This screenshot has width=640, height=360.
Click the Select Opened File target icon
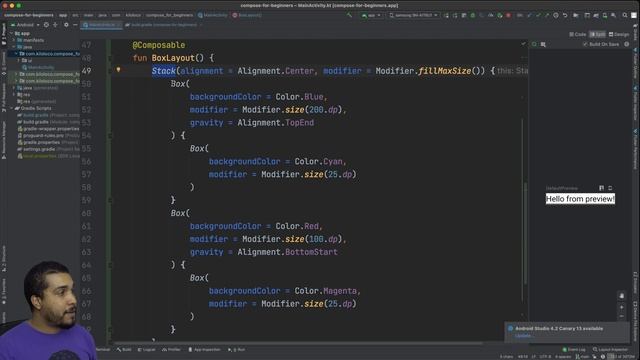46,25
